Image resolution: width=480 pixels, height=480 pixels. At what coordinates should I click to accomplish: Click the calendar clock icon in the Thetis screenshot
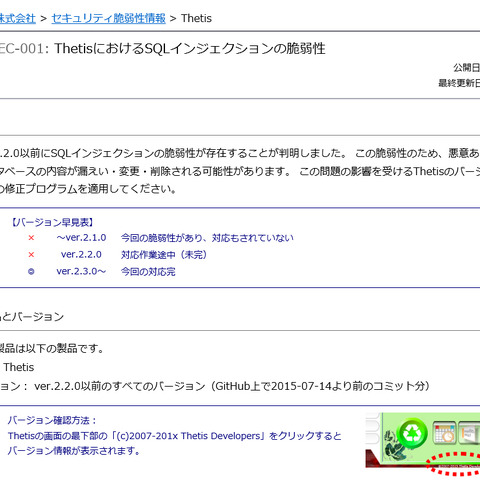pos(445,433)
